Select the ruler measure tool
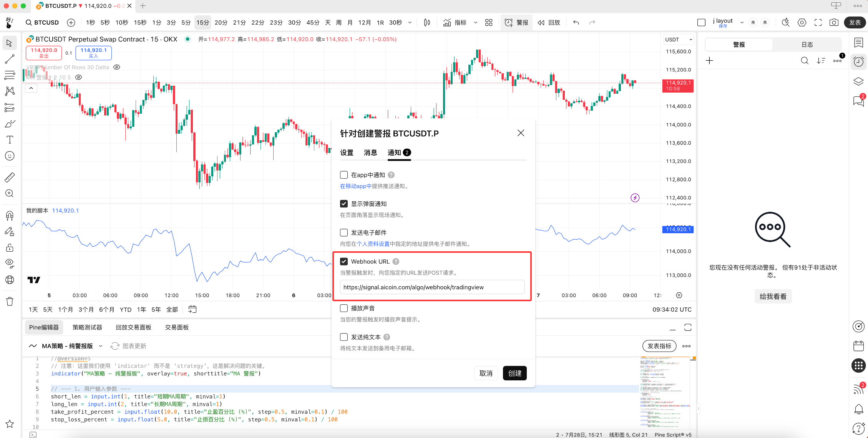This screenshot has width=868, height=438. tap(10, 177)
